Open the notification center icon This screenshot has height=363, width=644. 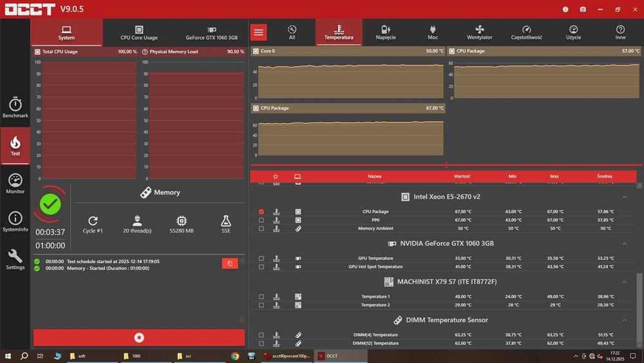pyautogui.click(x=633, y=356)
